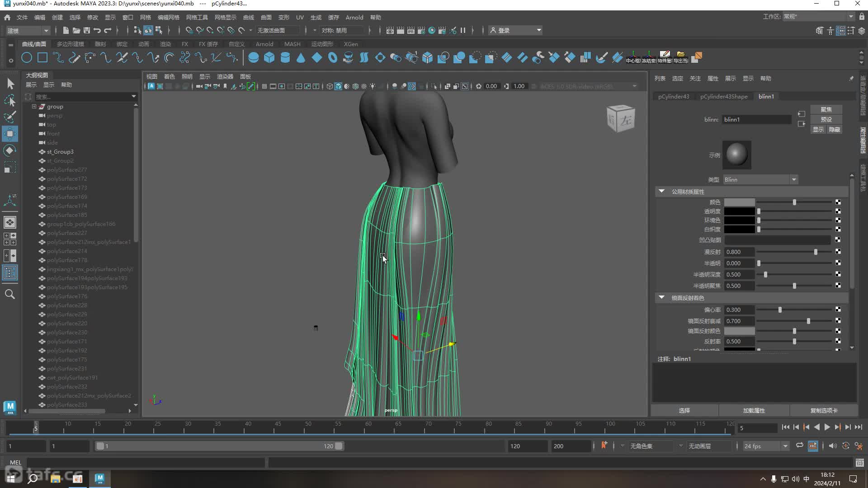Viewport: 868px width, 488px height.
Task: Collapse the 镜面反射着色 section
Action: [x=661, y=298]
